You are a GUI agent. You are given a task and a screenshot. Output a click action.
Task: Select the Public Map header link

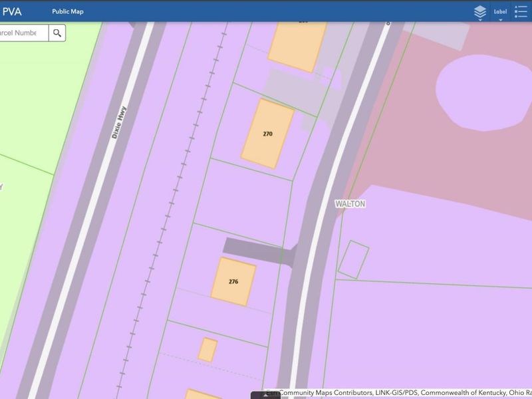[68, 11]
